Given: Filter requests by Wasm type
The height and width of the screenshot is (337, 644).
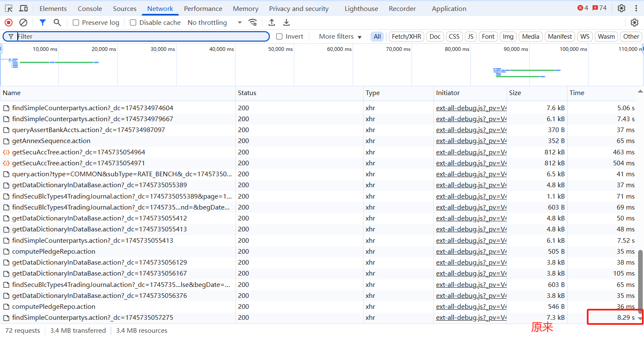Looking at the screenshot, I should [x=606, y=37].
